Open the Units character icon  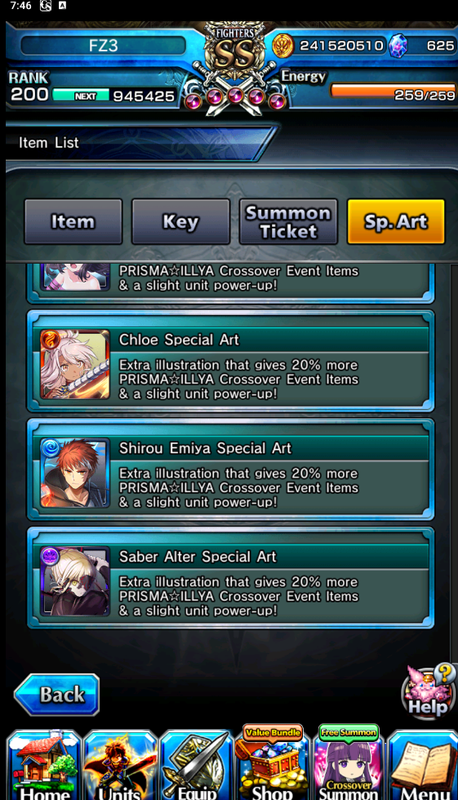click(x=120, y=764)
